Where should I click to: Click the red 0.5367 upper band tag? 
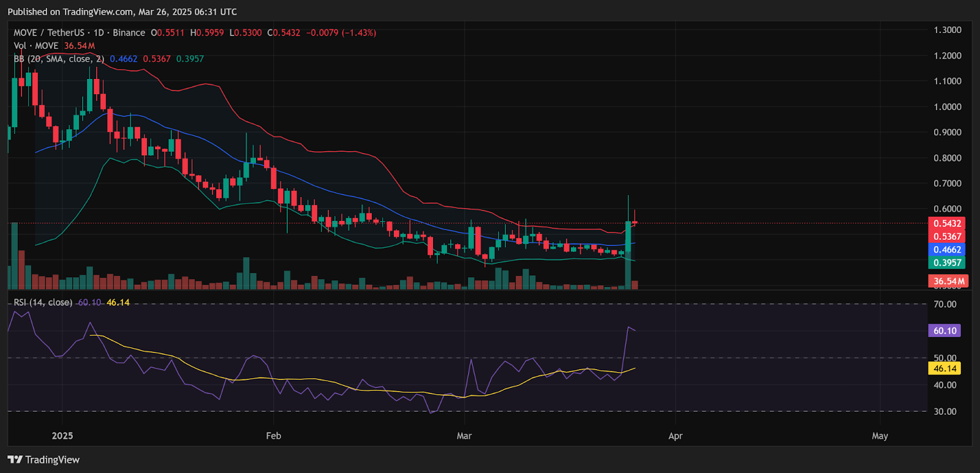pyautogui.click(x=947, y=236)
